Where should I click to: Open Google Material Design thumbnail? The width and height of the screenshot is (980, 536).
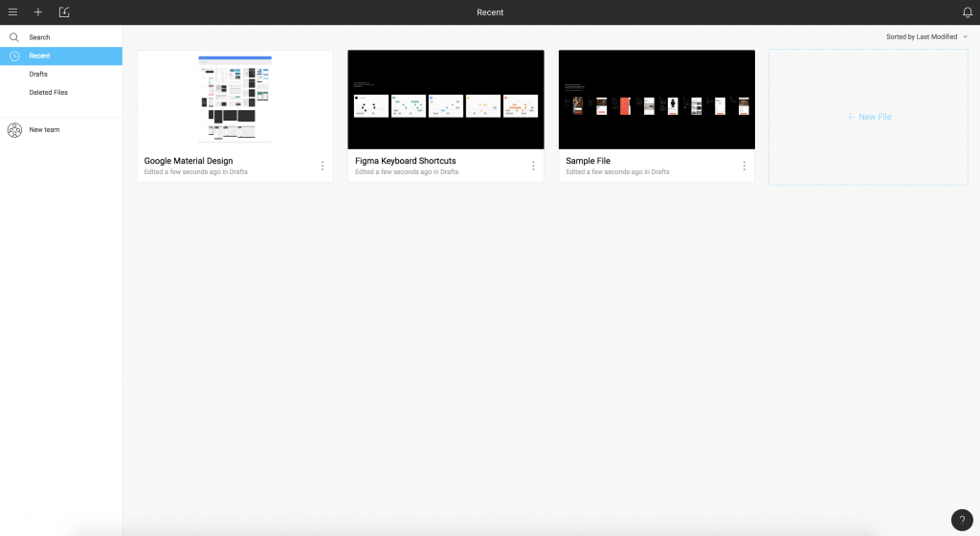(235, 100)
